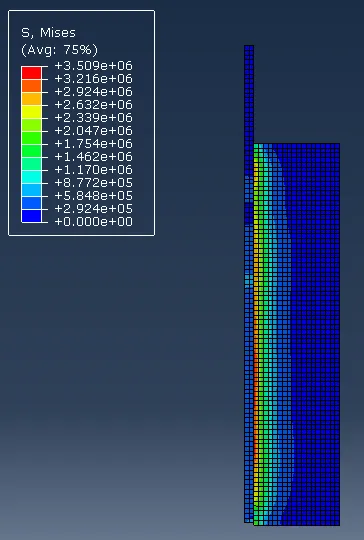Click the legend value +2.047e+06
The width and height of the screenshot is (364, 540).
pyautogui.click(x=93, y=131)
